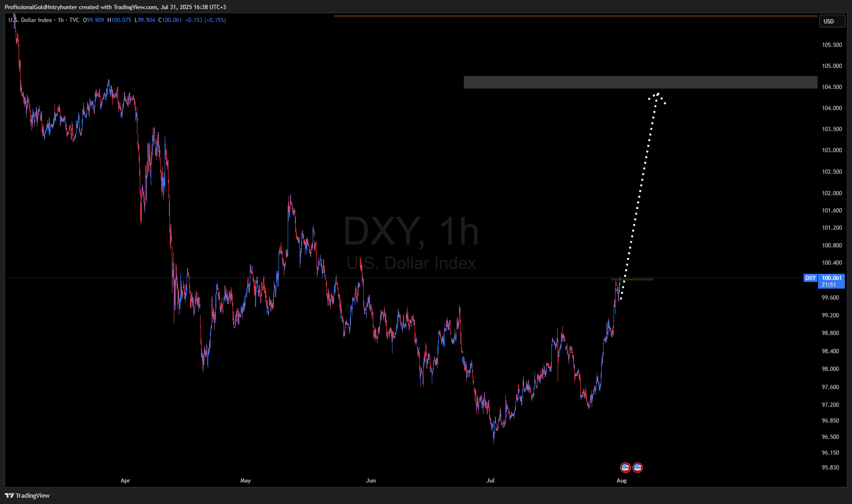This screenshot has width=852, height=504.
Task: Click the 21:51 candle countdown timer
Action: (x=829, y=285)
